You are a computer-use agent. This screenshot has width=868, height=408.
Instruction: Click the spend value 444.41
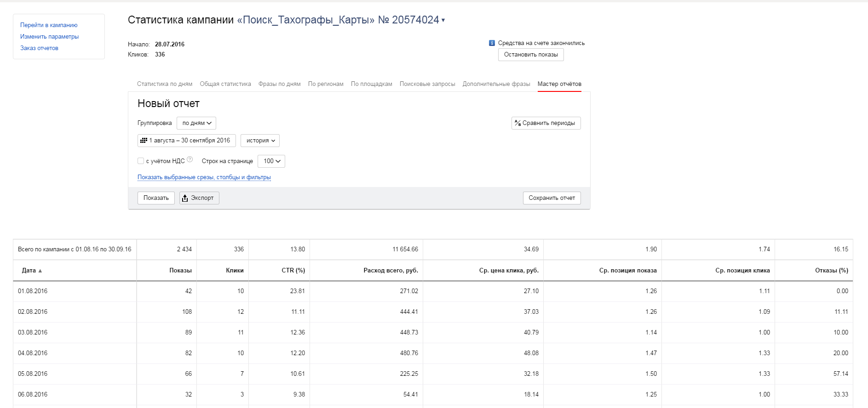(x=409, y=312)
